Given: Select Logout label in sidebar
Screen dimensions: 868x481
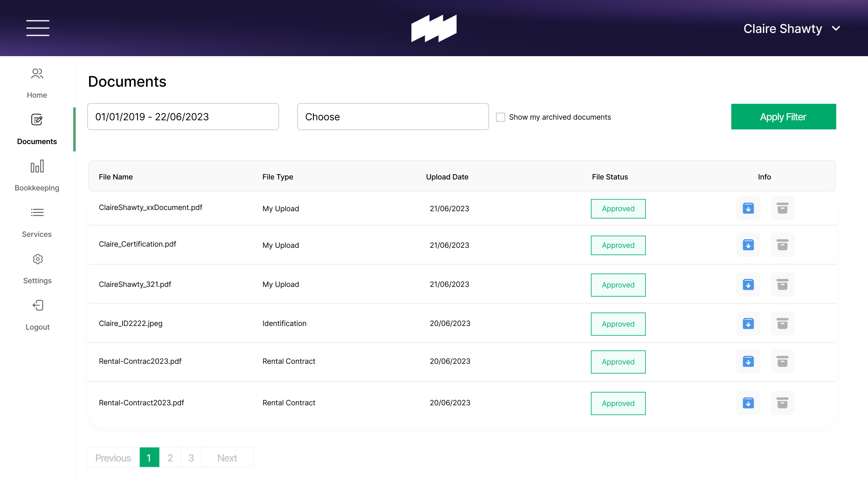Looking at the screenshot, I should coord(37,327).
